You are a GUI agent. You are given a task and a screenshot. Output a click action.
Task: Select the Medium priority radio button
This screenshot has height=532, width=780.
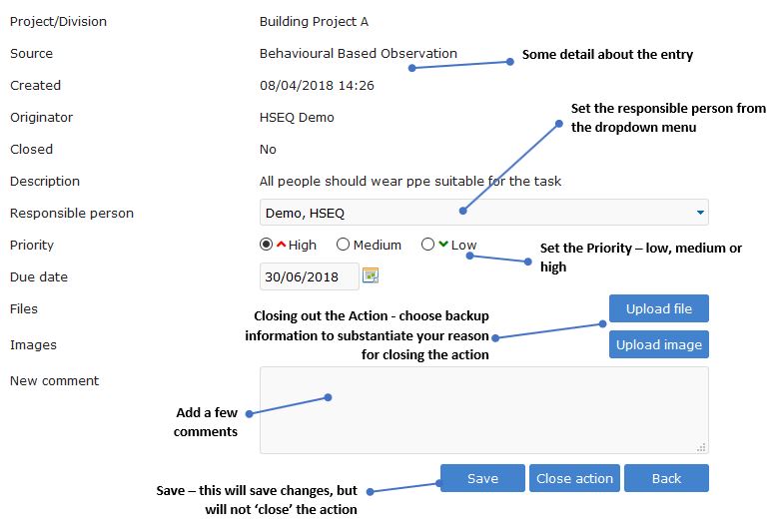pyautogui.click(x=344, y=245)
